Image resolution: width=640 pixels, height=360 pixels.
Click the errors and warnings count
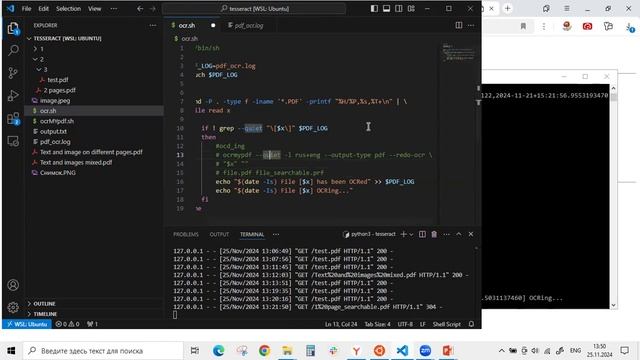coord(67,324)
